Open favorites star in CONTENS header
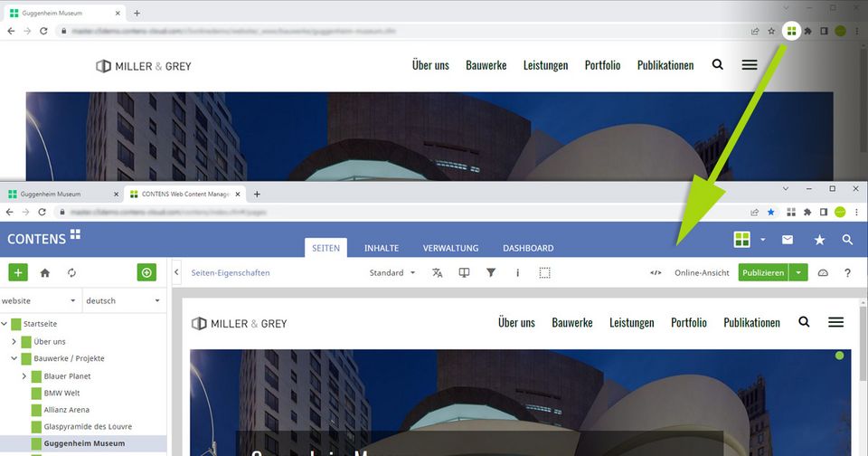The image size is (868, 456). [819, 240]
